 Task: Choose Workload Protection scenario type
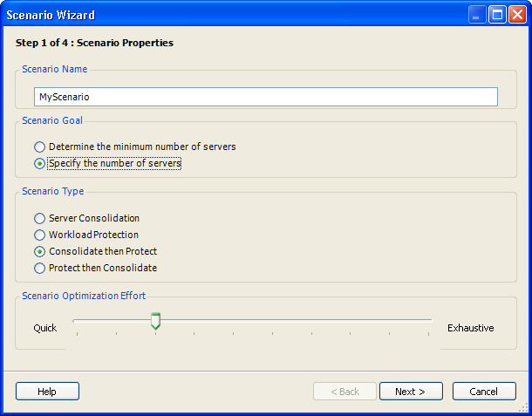coord(40,235)
